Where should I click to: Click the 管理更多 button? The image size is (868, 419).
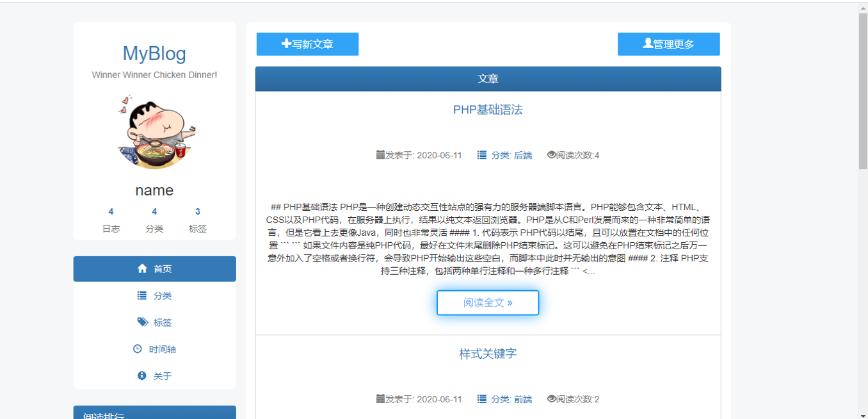coord(669,44)
